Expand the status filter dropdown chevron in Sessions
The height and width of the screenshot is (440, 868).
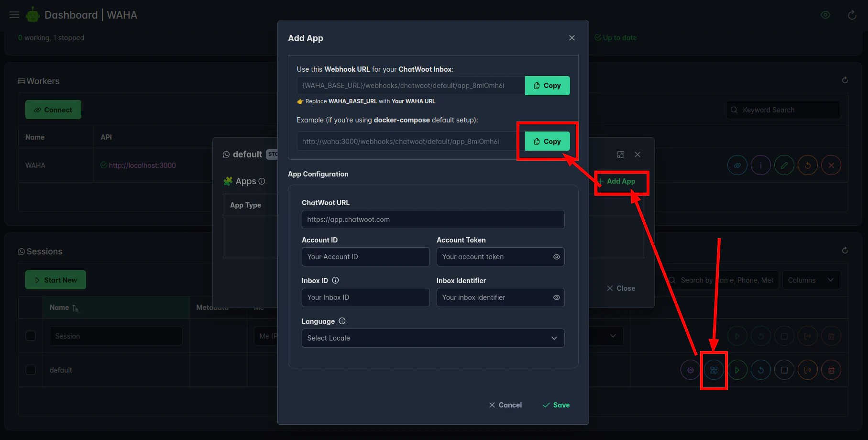pos(613,336)
